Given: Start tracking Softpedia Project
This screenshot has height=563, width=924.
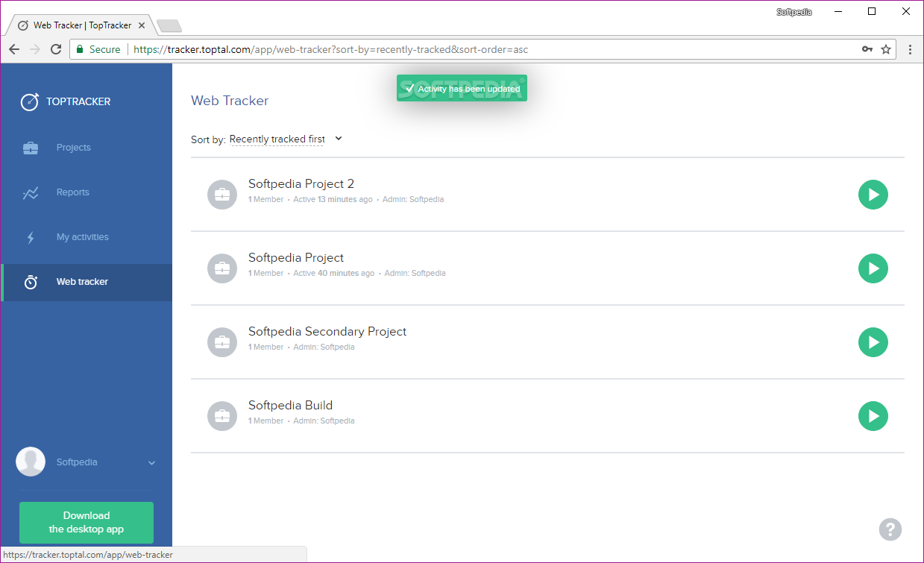Looking at the screenshot, I should [873, 268].
